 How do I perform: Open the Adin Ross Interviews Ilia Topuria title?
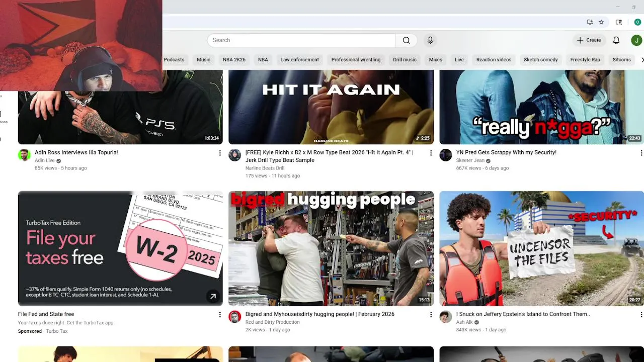(x=76, y=152)
